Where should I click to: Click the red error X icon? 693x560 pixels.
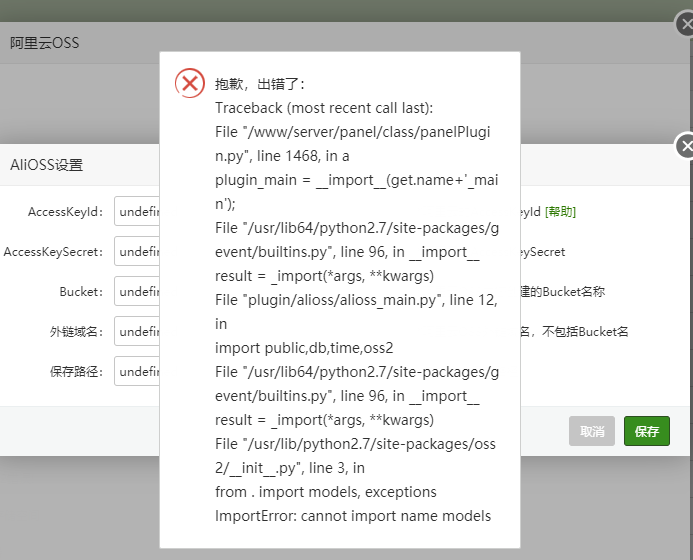[190, 83]
